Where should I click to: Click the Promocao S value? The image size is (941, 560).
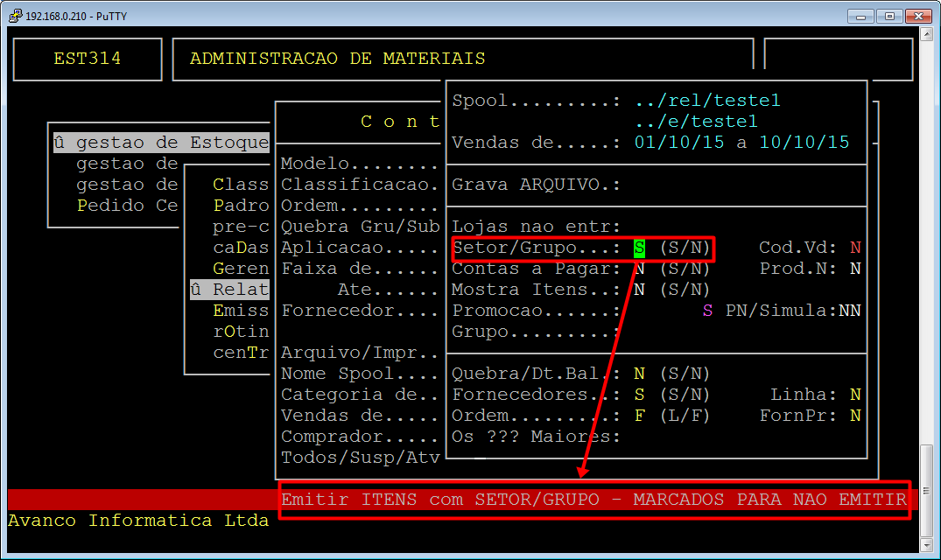707,311
